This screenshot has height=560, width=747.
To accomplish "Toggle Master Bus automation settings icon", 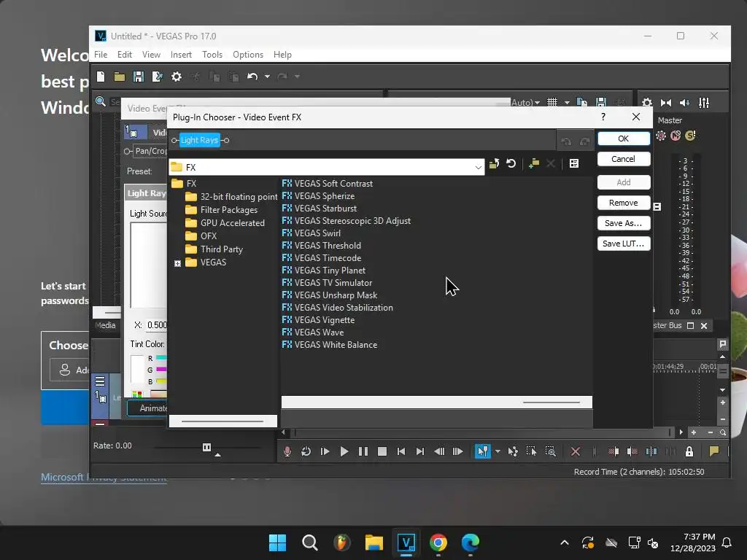I will tap(661, 136).
